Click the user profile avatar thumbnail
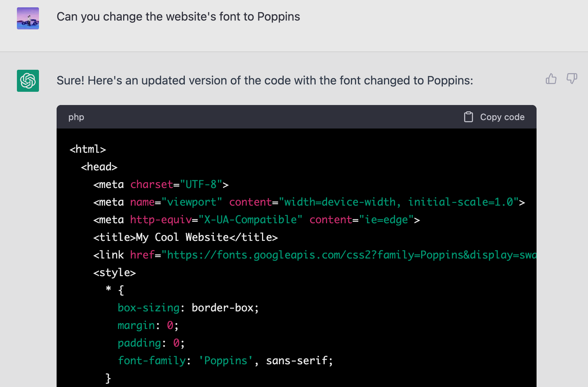This screenshot has height=387, width=588. (x=28, y=18)
